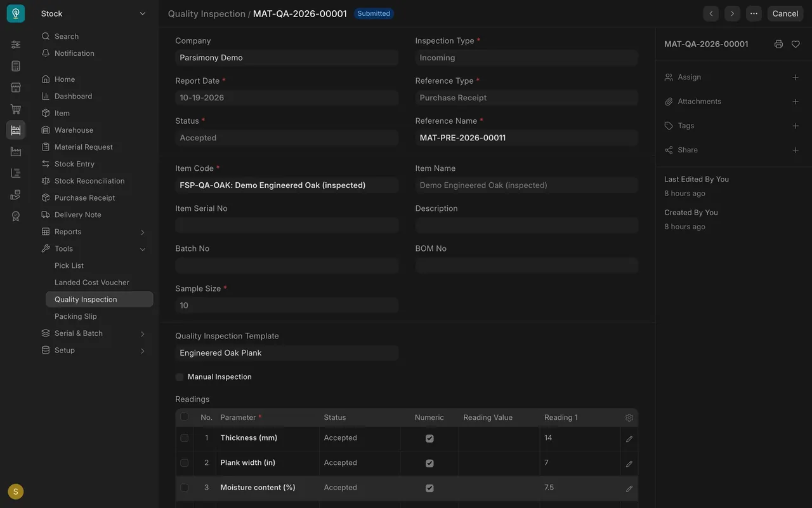Viewport: 812px width, 508px height.
Task: Go to the next document arrow
Action: (732, 13)
